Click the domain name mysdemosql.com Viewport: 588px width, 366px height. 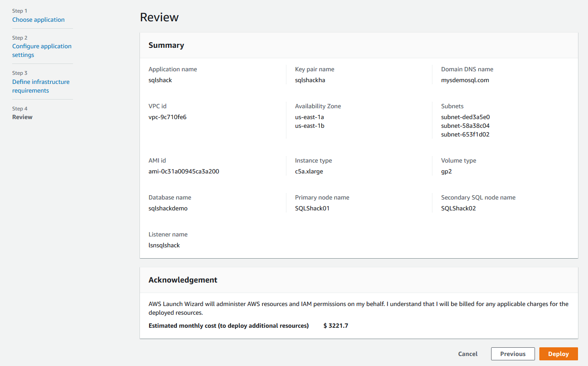point(465,80)
